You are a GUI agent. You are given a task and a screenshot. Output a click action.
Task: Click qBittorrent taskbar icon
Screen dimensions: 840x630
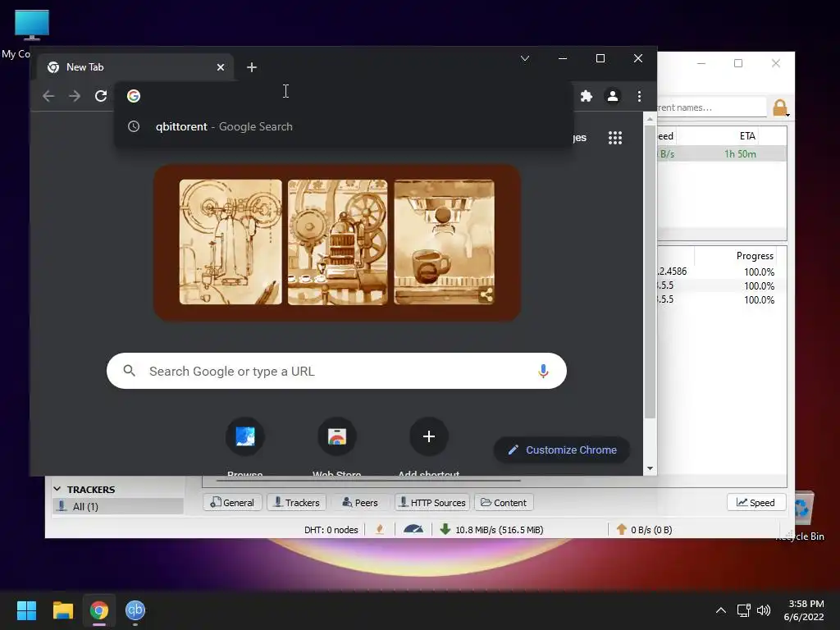(x=135, y=610)
